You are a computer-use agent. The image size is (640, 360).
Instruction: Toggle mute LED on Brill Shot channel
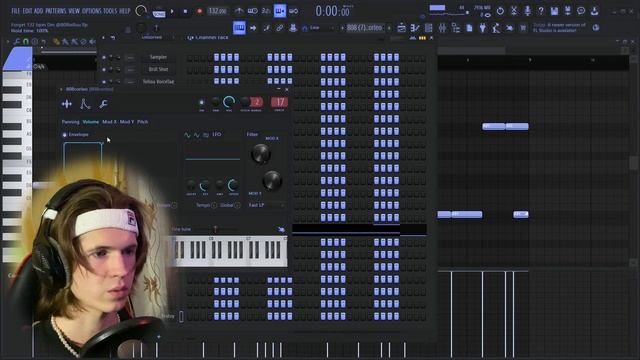[104, 70]
